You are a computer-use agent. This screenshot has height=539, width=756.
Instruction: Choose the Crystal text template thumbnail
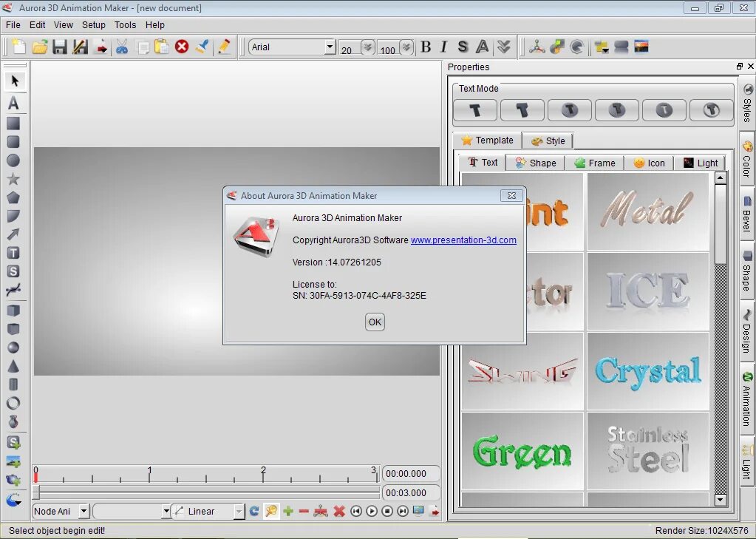coord(648,371)
